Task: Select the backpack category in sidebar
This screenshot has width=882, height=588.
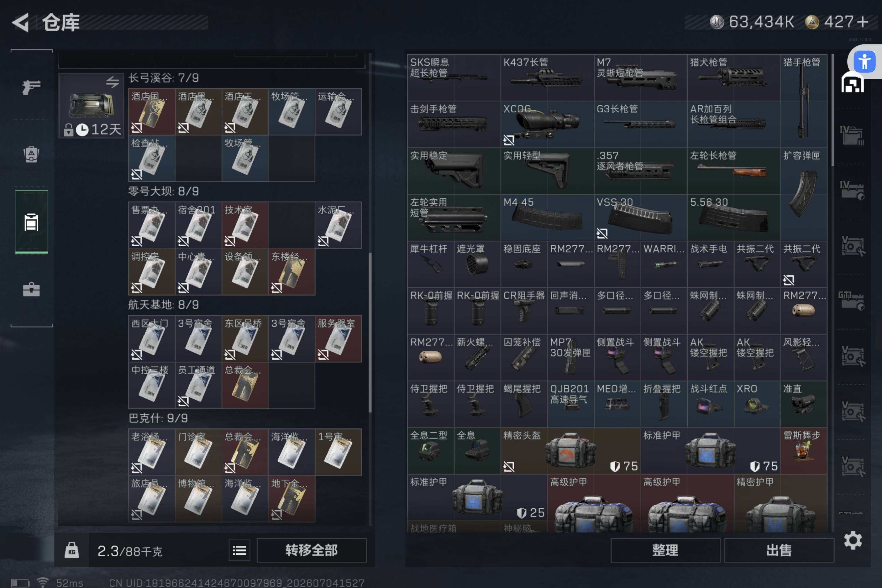Action: [x=32, y=154]
